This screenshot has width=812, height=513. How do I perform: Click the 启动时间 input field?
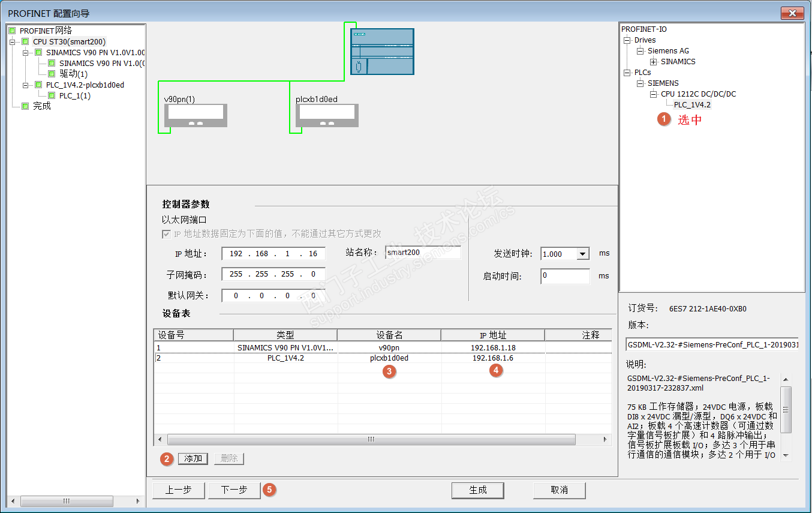565,276
